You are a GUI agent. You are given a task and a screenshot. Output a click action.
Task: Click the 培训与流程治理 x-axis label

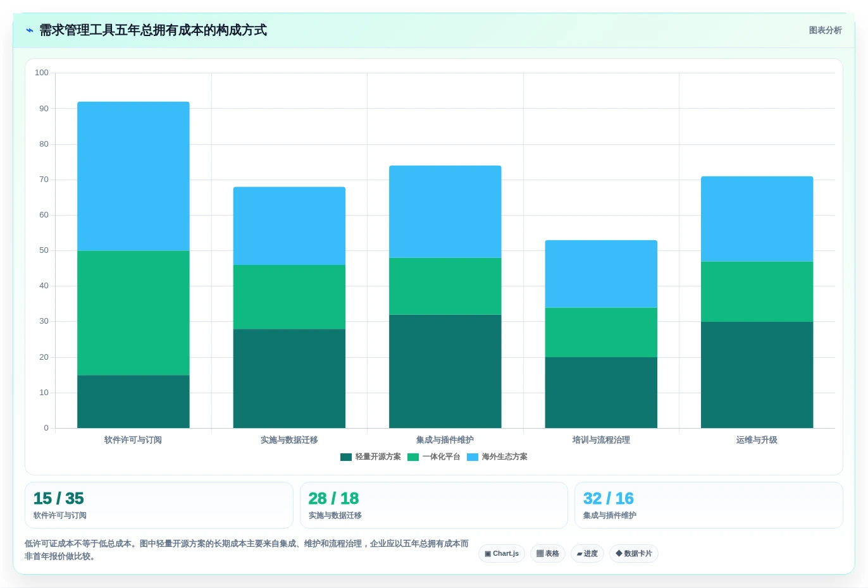tap(601, 440)
